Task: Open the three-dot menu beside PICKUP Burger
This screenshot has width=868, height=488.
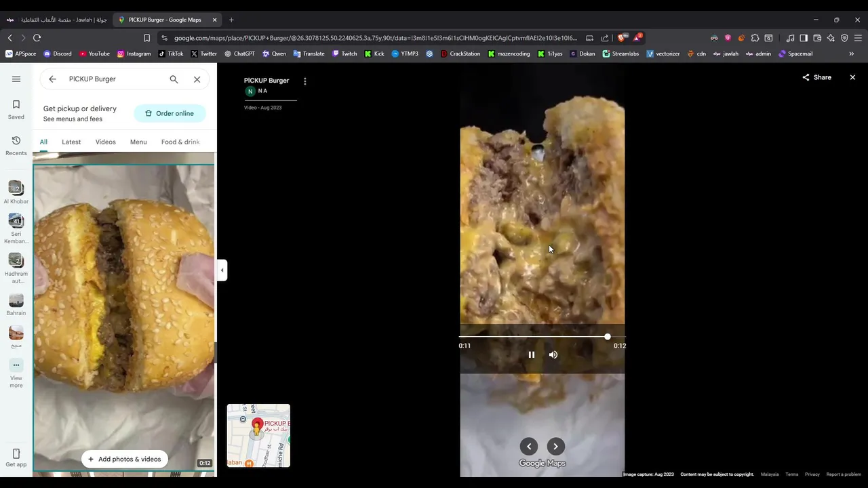Action: click(304, 81)
